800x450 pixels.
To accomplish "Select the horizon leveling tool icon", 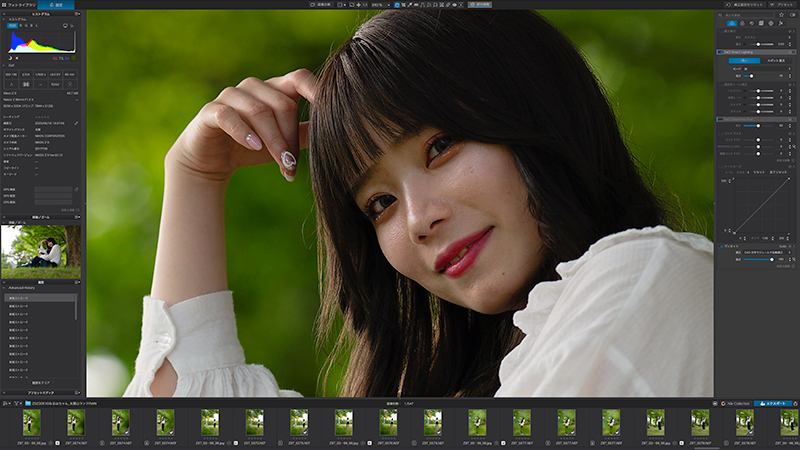I will coord(416,5).
